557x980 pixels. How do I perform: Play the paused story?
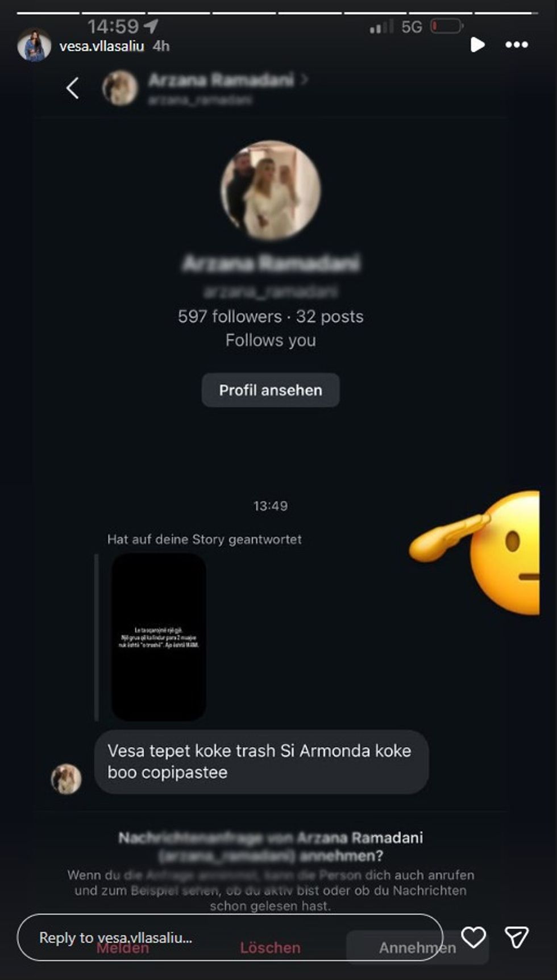477,45
